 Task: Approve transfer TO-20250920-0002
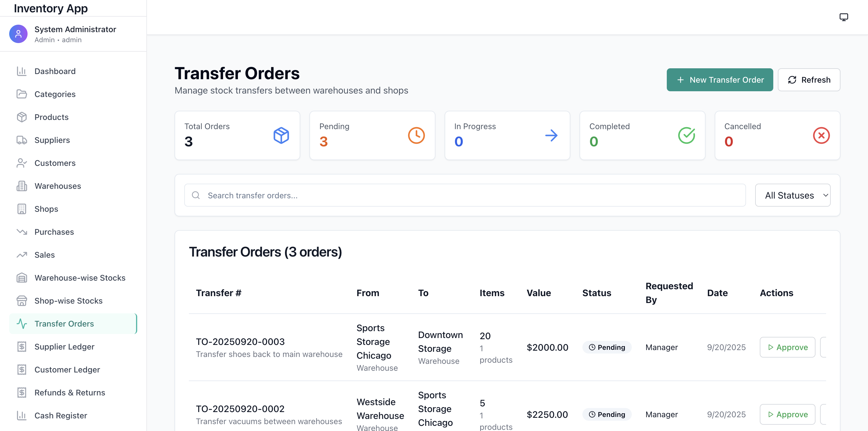pos(787,414)
